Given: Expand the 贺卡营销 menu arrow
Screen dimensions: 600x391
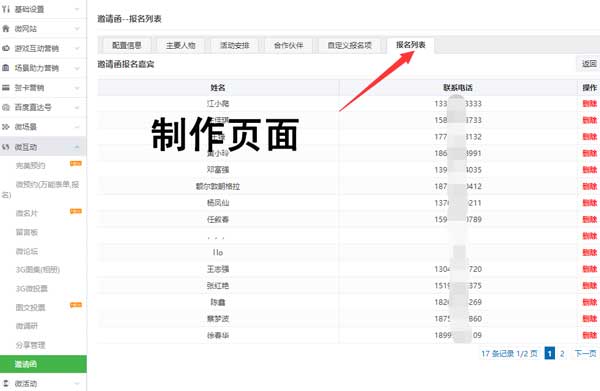Looking at the screenshot, I should (77, 88).
